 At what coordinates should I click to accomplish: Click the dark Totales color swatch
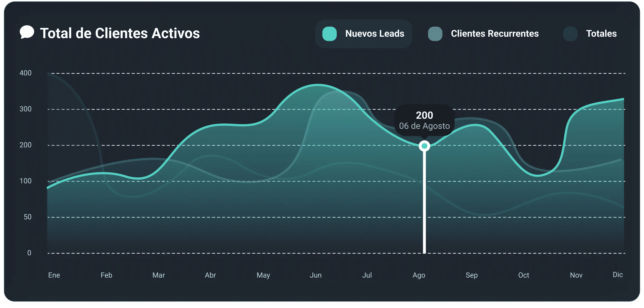[x=570, y=34]
